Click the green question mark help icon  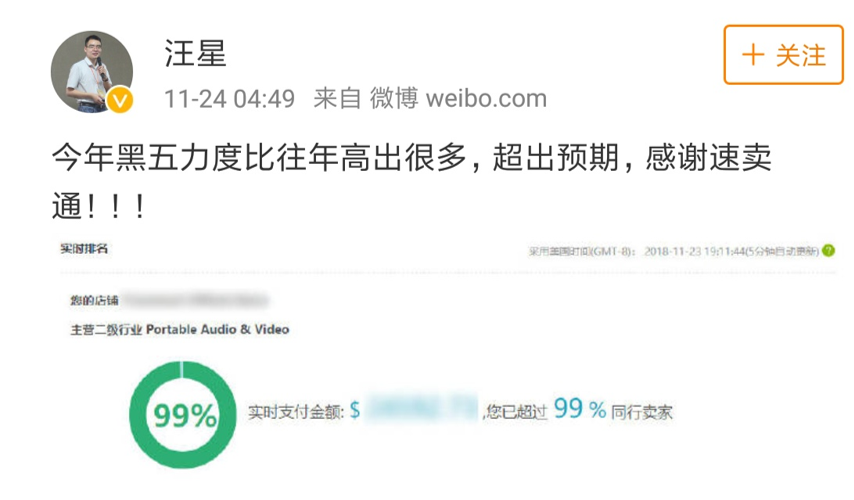point(828,251)
